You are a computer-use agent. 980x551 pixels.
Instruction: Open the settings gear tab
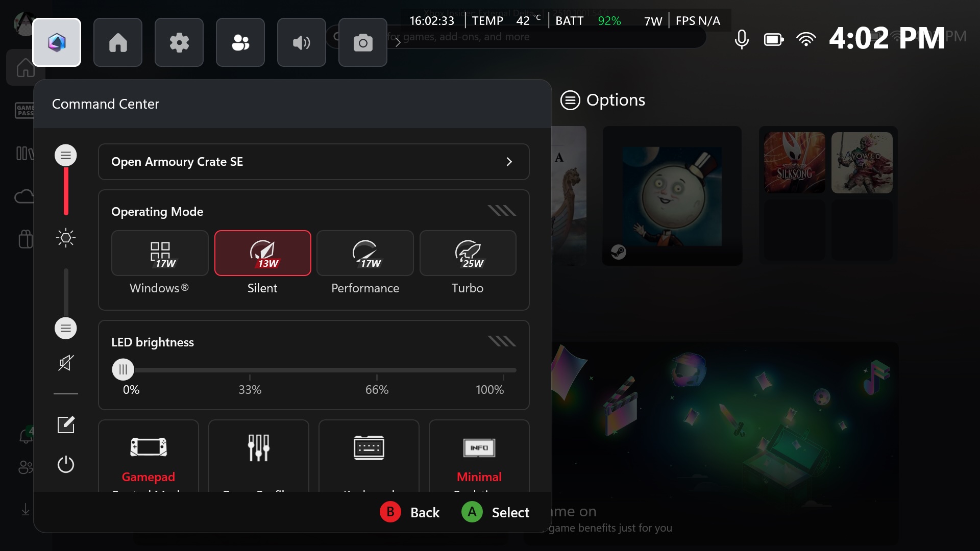click(179, 42)
